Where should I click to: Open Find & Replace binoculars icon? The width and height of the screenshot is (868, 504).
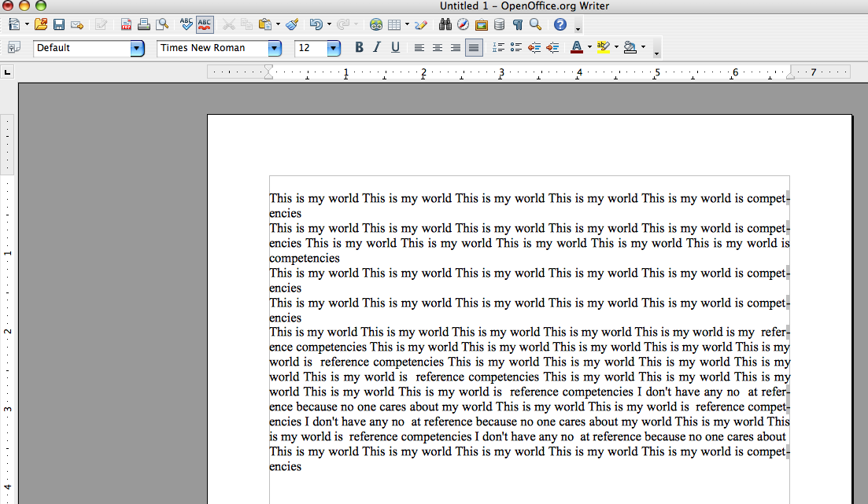coord(445,24)
